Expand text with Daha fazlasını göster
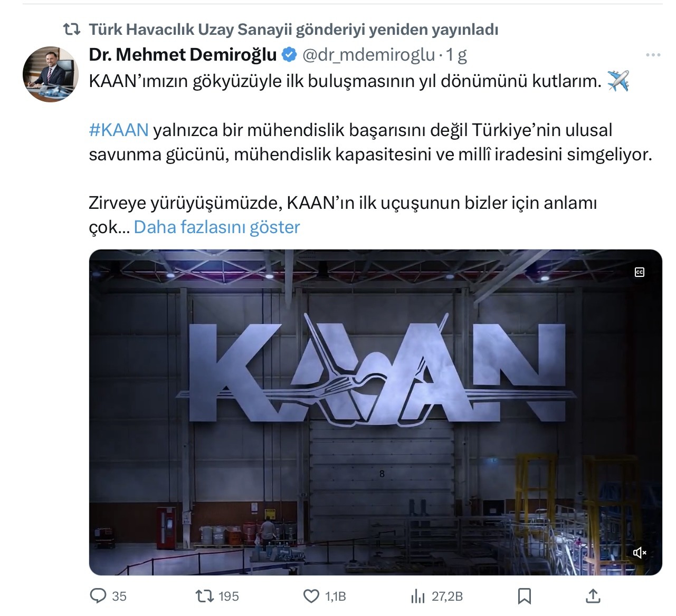This screenshot has height=616, width=676. tap(217, 227)
